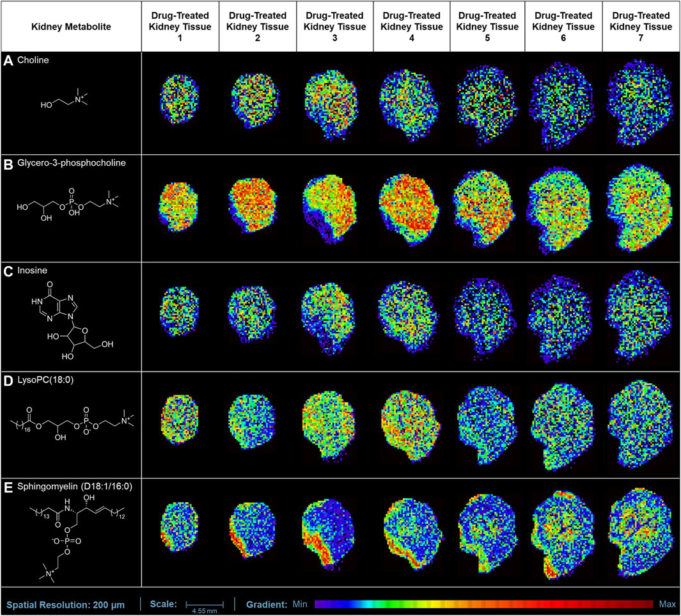Select Glycero-3-phosphocholine image for tissue 5
Image resolution: width=681 pixels, height=616 pixels.
484,209
